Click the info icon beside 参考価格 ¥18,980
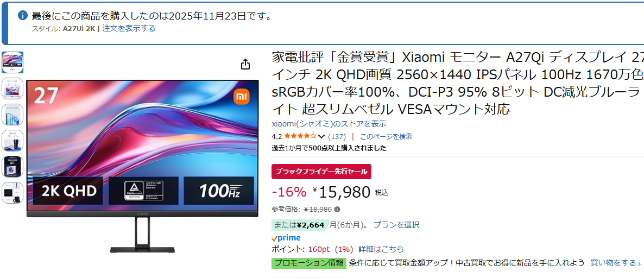Screen dimensions: 644x278 [x=337, y=210]
